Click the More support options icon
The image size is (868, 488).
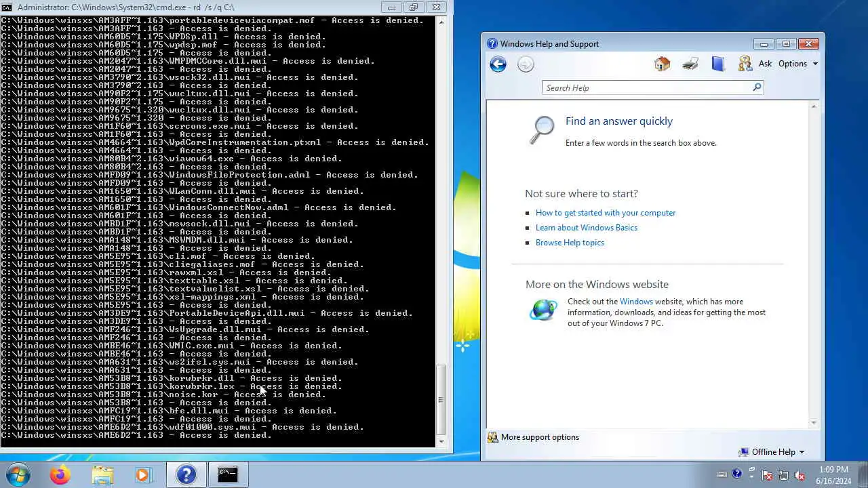click(492, 437)
